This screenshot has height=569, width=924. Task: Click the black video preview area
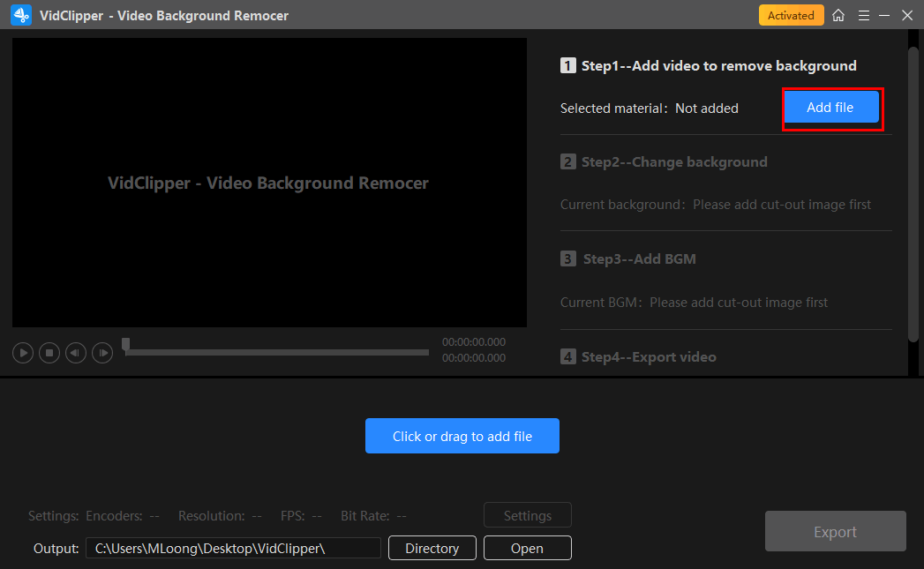pyautogui.click(x=269, y=183)
